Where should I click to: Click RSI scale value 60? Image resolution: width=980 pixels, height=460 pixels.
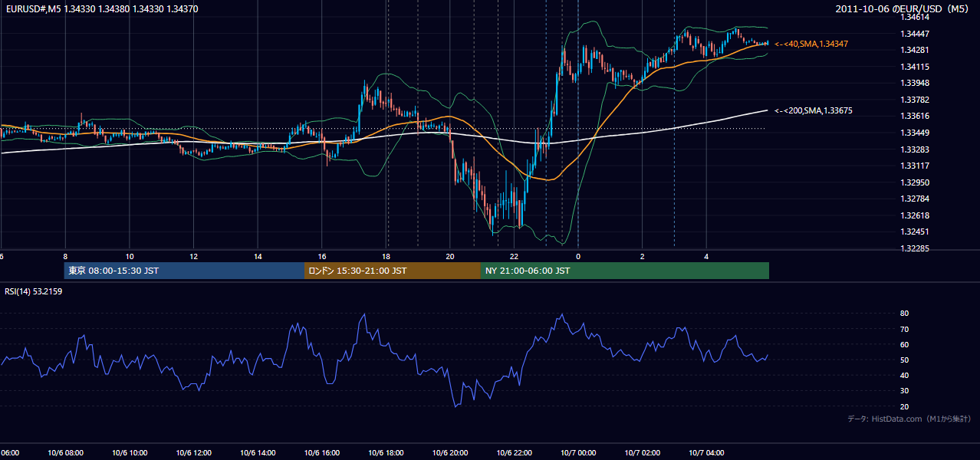pyautogui.click(x=905, y=344)
